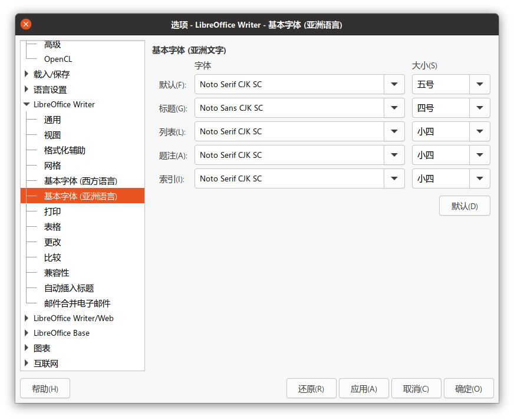
Task: Select 格式化辅助 in the tree
Action: click(65, 150)
